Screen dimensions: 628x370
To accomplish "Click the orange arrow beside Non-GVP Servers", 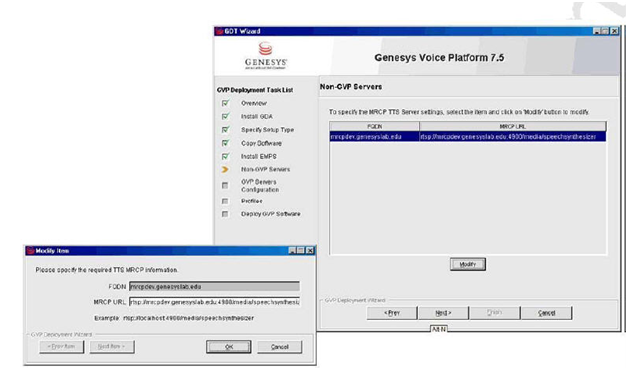I will point(225,169).
